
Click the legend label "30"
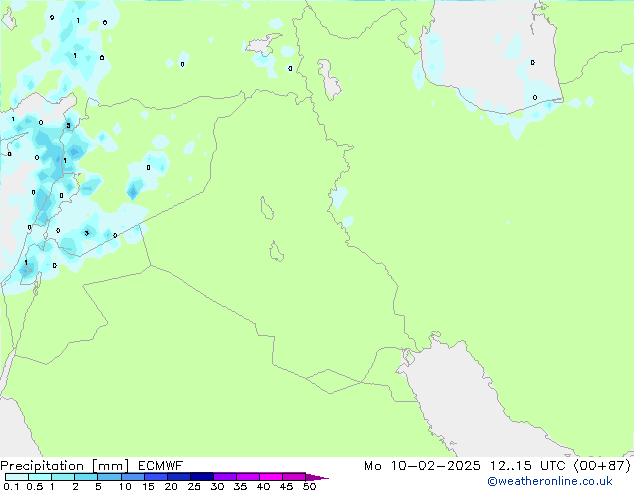[217, 486]
